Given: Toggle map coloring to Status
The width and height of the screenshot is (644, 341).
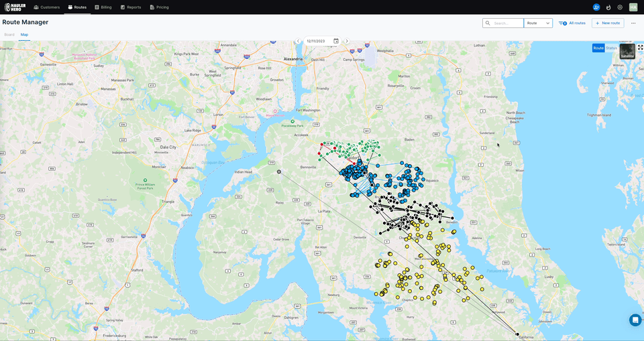Looking at the screenshot, I should click(x=611, y=48).
